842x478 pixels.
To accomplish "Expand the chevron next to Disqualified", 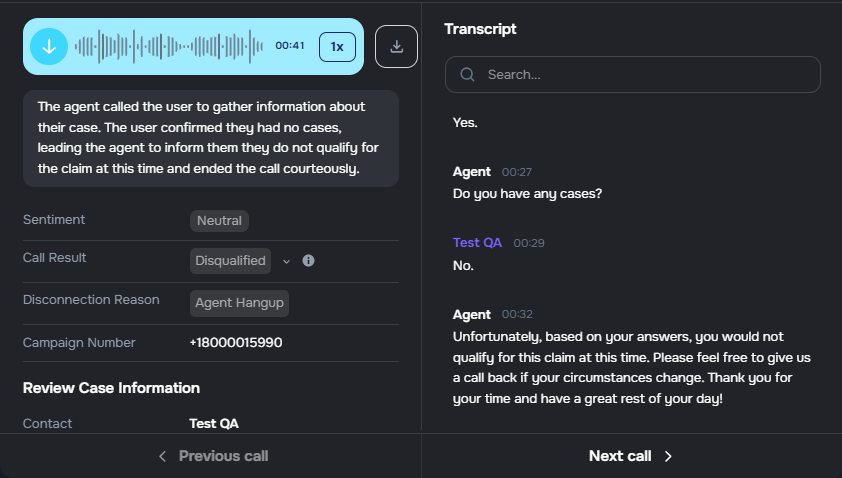I will pos(286,261).
